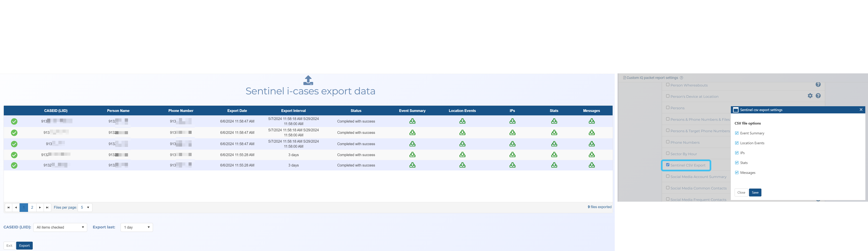Sort table by Export Date column header
Image resolution: width=868 pixels, height=251 pixels.
click(x=237, y=111)
